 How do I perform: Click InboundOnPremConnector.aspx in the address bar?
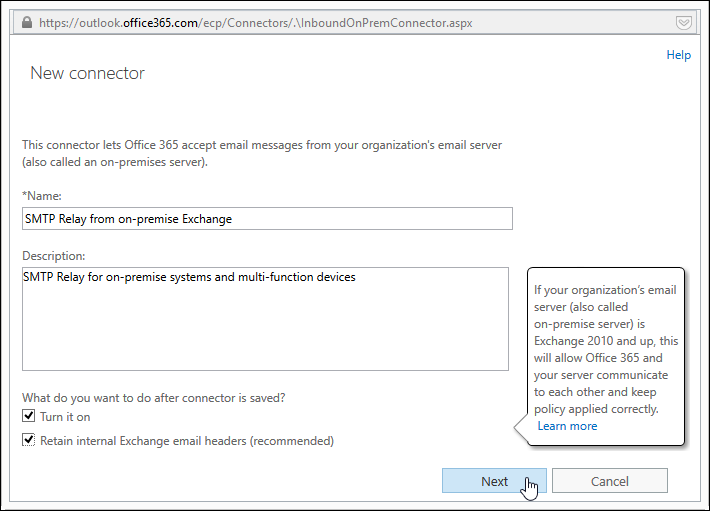pos(386,23)
